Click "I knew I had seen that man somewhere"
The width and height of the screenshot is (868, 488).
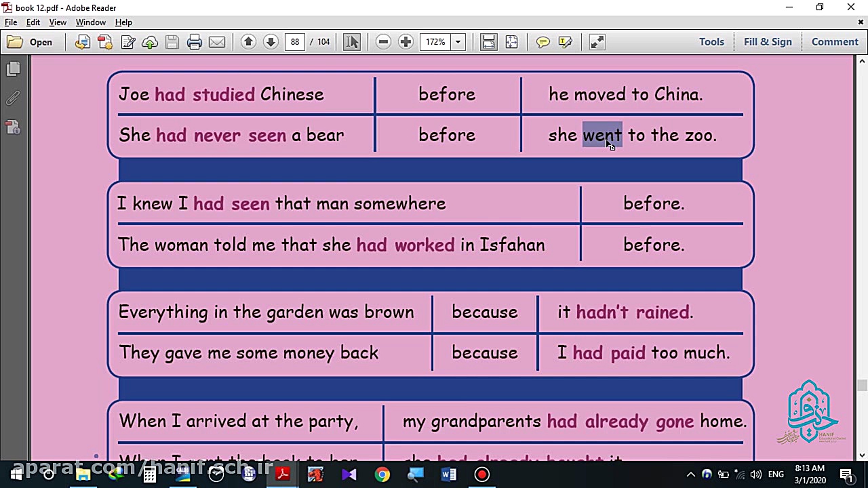pos(281,203)
